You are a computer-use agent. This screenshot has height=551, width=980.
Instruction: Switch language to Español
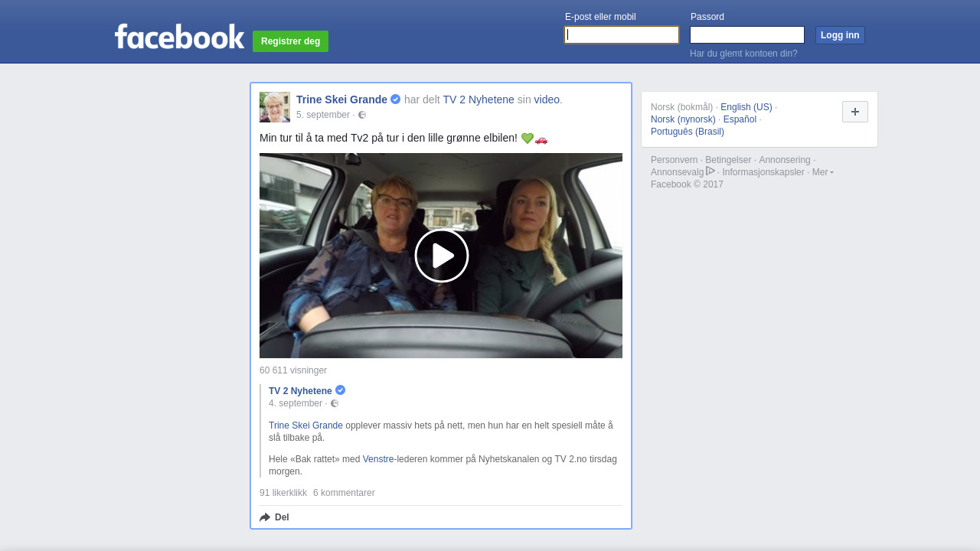(740, 119)
